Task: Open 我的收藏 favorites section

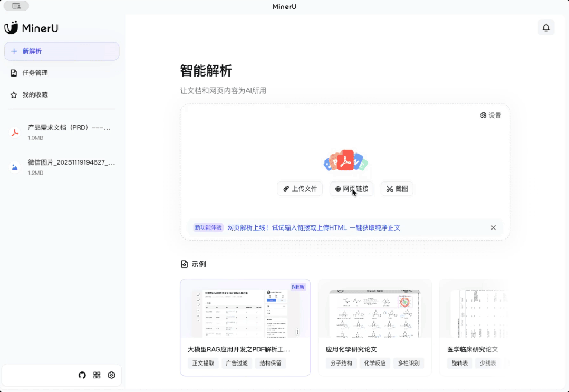Action: 62,94
